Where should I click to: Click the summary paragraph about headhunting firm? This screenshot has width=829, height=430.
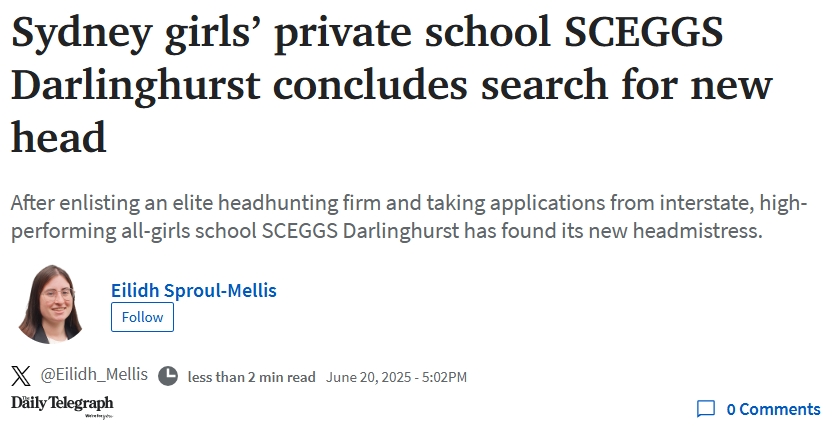tap(409, 217)
